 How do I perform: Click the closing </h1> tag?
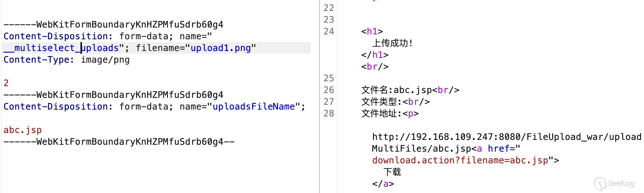tap(375, 55)
